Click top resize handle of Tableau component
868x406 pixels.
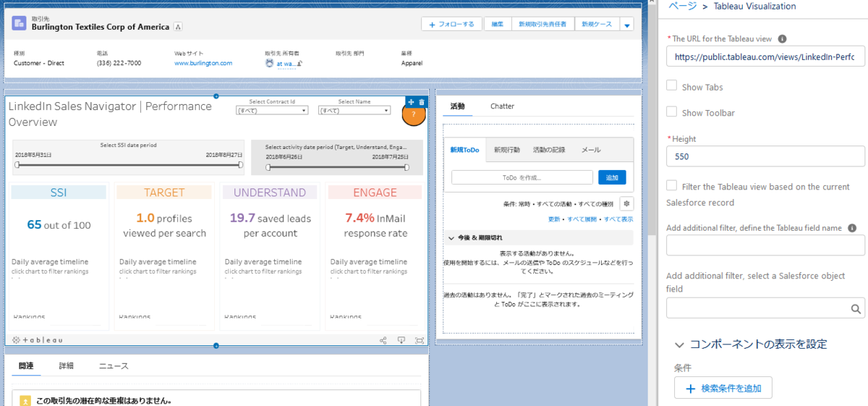[216, 96]
